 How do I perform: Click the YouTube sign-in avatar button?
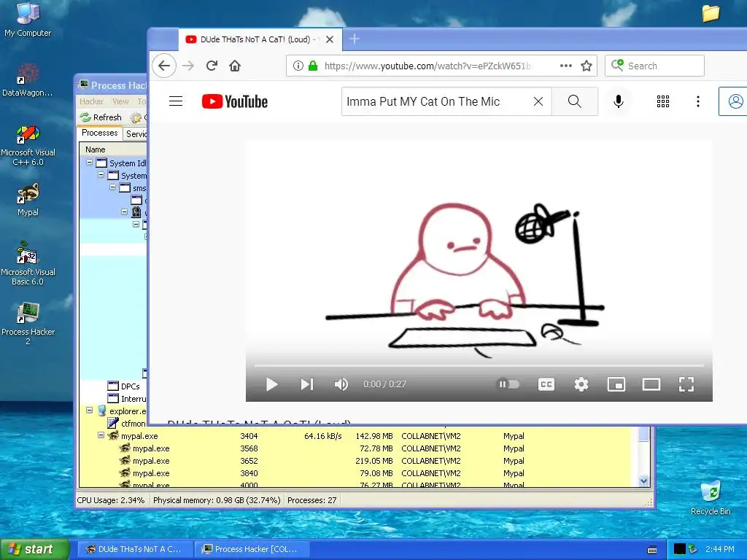point(732,101)
